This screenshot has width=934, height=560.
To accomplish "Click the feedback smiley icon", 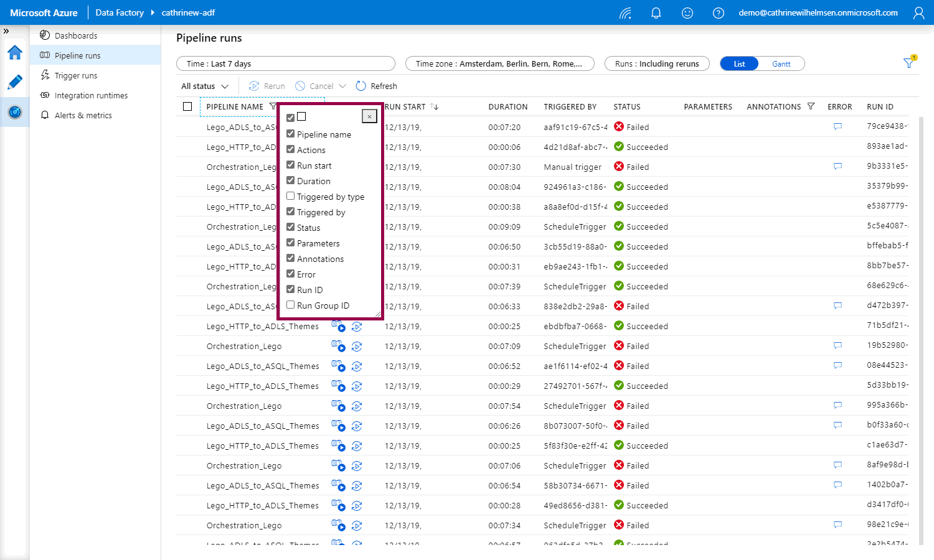I will tap(687, 13).
